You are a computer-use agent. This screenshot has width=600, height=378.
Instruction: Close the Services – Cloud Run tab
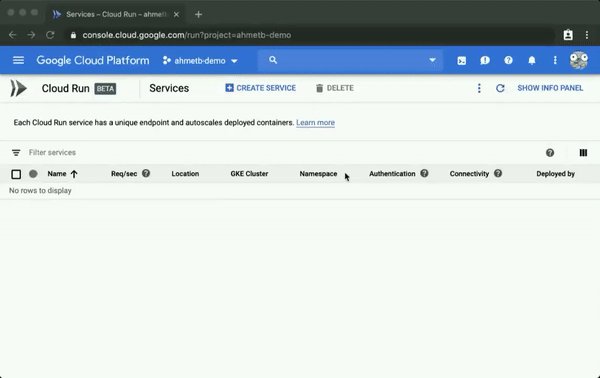(x=176, y=15)
